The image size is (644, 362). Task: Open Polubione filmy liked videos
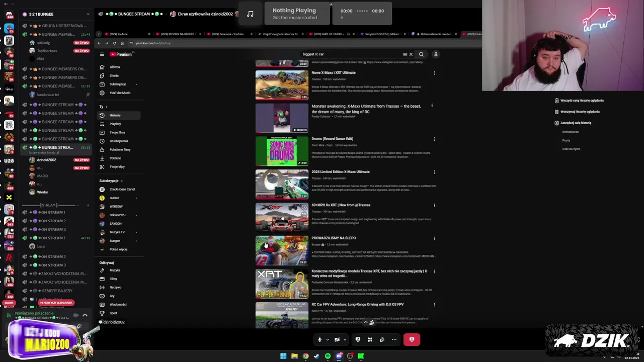click(x=120, y=149)
